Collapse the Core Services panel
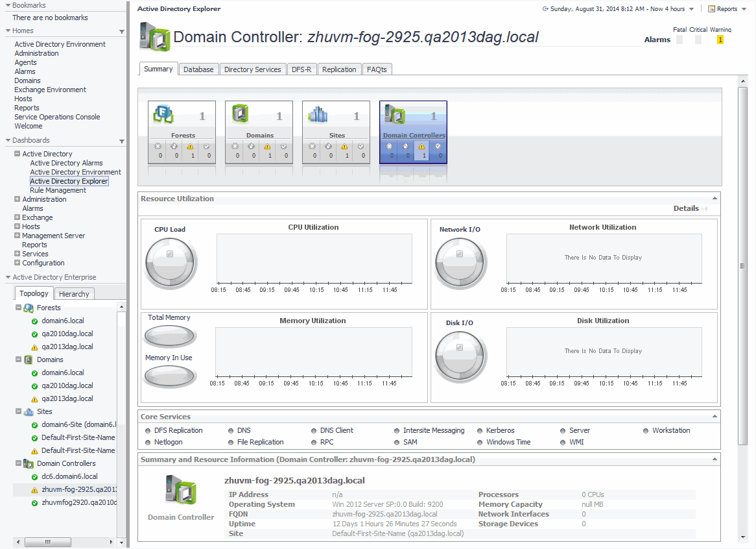The width and height of the screenshot is (756, 549). coord(715,416)
